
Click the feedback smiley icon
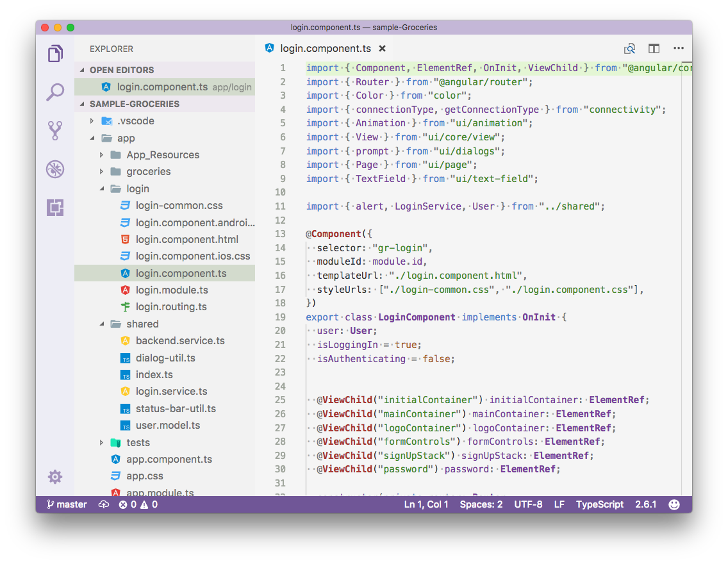674,504
